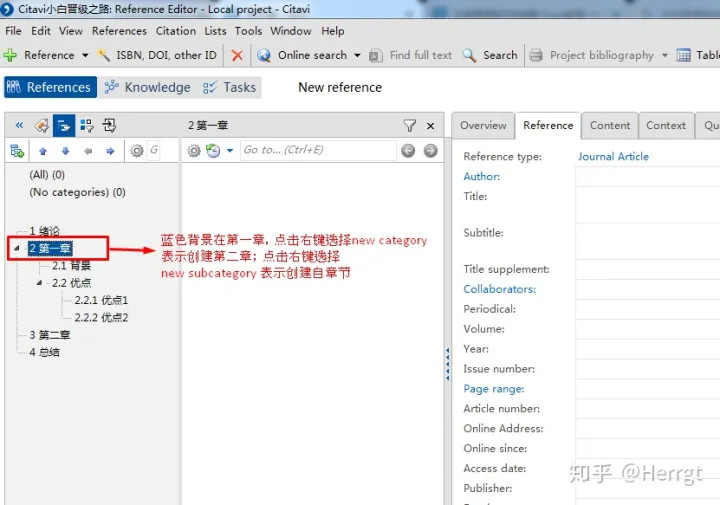Screen dimensions: 720x505
Task: Select (No categories) (0) entry
Action: [77, 192]
